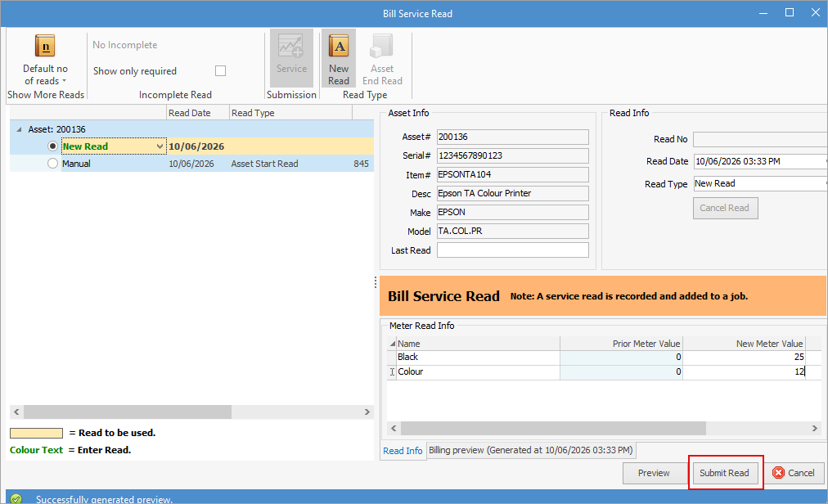Viewport: 828px width, 504px height.
Task: Click the Colour new meter value cell
Action: point(744,372)
